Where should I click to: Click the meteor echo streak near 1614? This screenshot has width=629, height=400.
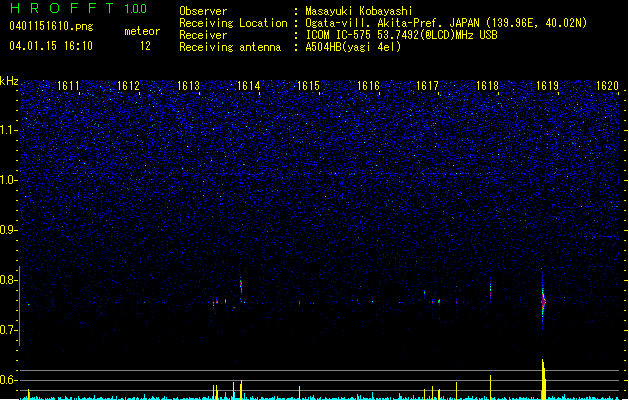point(241,287)
